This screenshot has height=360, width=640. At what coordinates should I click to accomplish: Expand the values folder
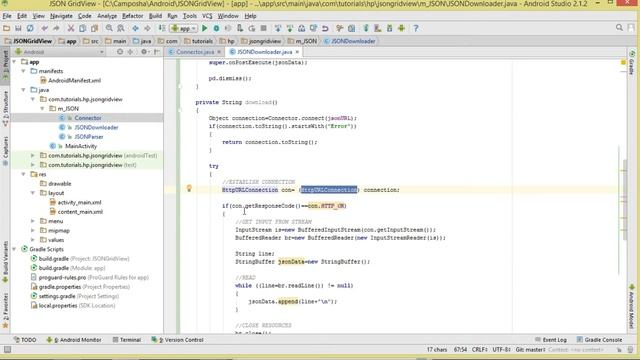[x=33, y=240]
